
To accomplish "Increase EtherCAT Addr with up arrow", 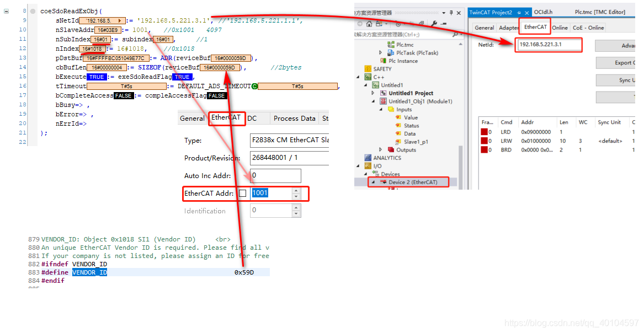I will click(x=296, y=191).
